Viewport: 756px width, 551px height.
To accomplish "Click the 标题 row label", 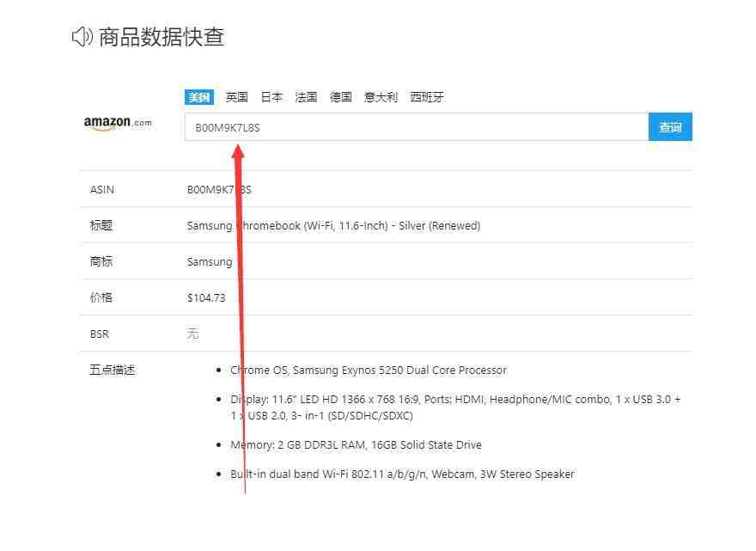I will pos(101,225).
